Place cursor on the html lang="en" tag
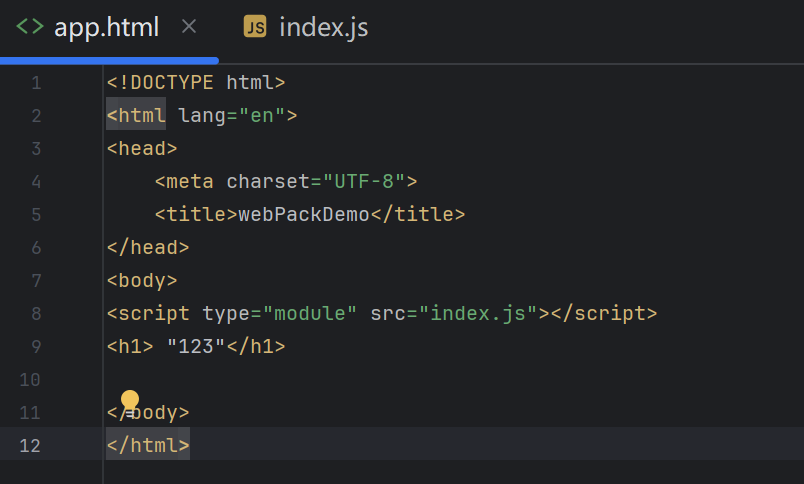 point(202,115)
